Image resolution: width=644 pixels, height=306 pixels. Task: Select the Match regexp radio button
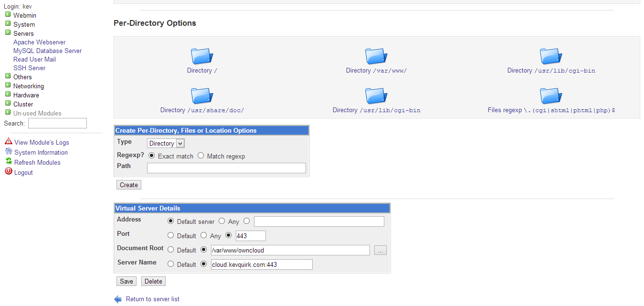(201, 156)
